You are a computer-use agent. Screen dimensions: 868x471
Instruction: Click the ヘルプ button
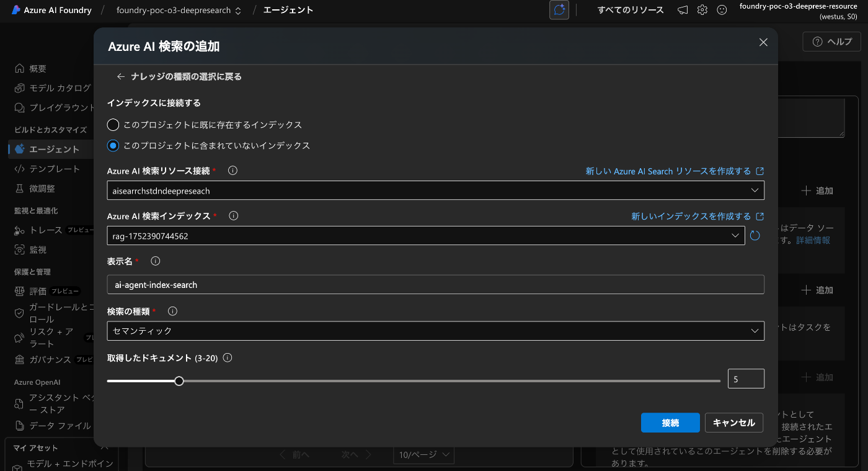tap(832, 42)
